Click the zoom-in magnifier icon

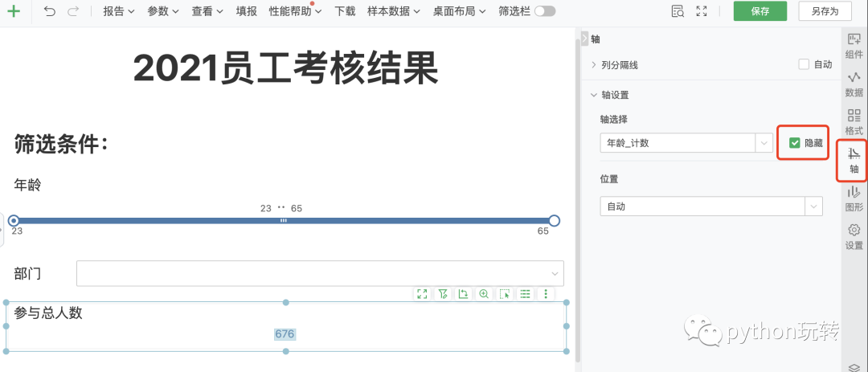[484, 294]
